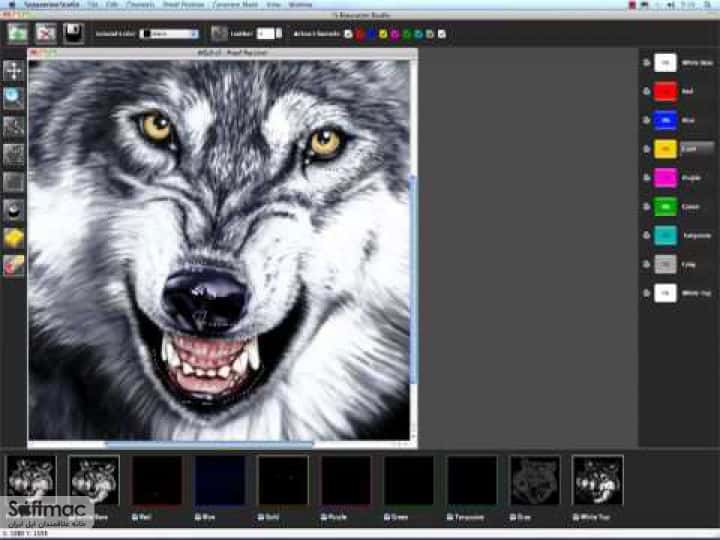Click the yellow highlighter tool icon
720x540 pixels.
[x=13, y=239]
